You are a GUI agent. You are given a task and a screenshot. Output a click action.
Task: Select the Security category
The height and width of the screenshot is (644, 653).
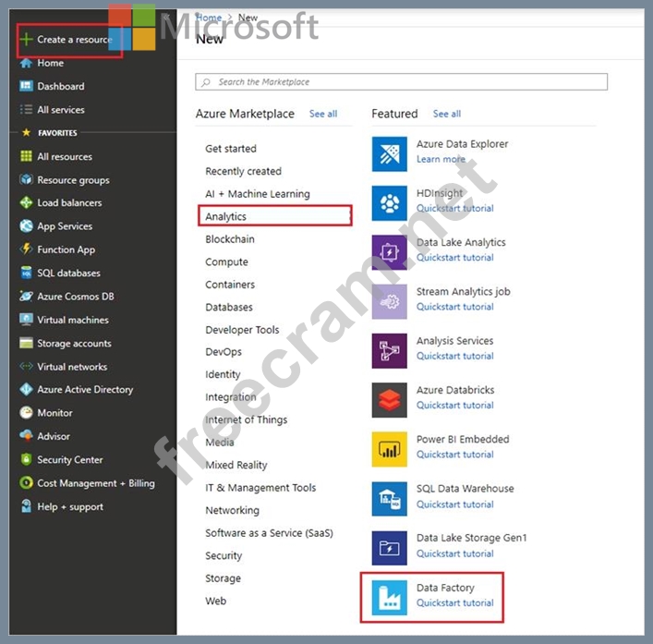(x=224, y=555)
